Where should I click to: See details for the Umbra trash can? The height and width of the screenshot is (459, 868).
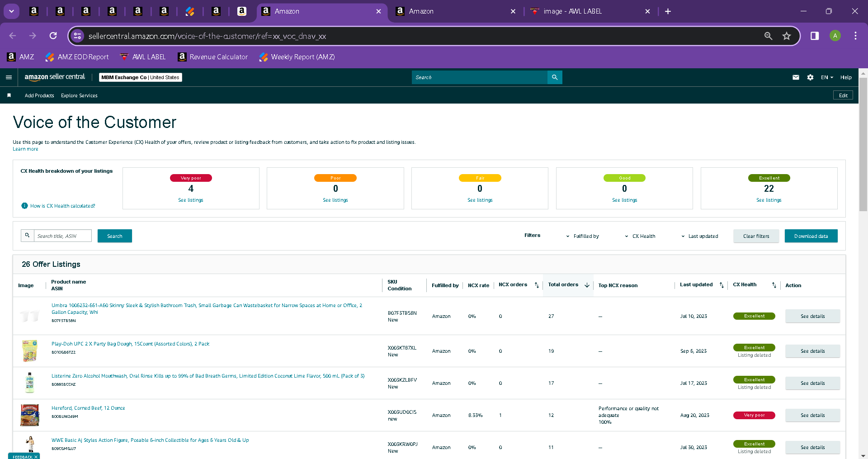pyautogui.click(x=813, y=316)
